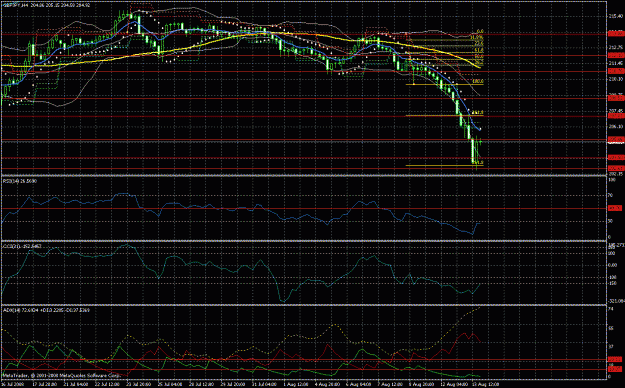Image resolution: width=625 pixels, height=388 pixels.
Task: Click the 206.10 price on the scale
Action: pos(616,126)
